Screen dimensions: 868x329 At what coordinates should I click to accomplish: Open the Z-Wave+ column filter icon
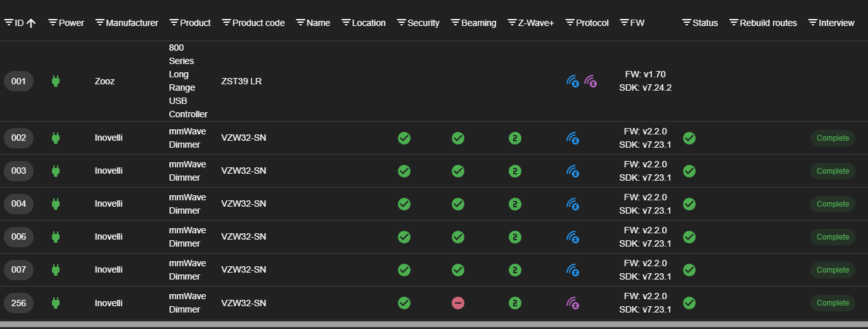tap(512, 23)
